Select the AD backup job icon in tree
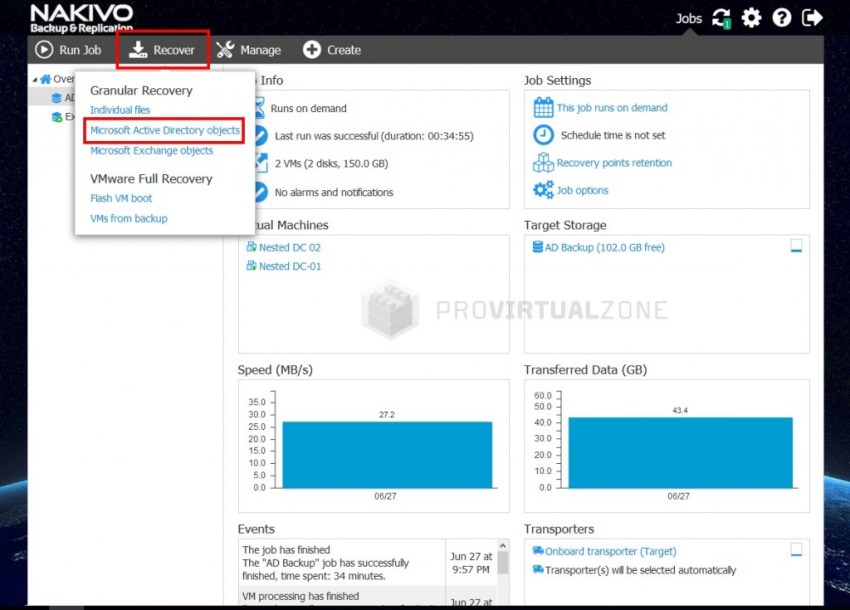The image size is (850, 610). [x=56, y=98]
